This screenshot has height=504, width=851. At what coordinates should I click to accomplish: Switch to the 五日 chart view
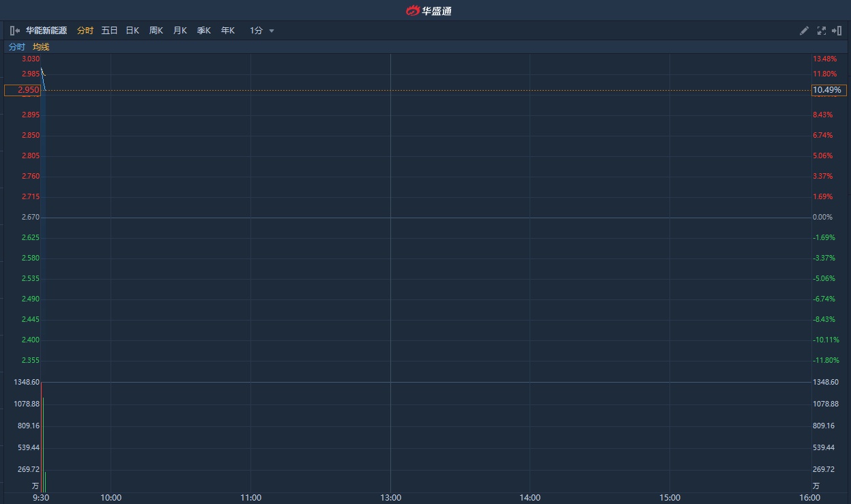tap(109, 31)
